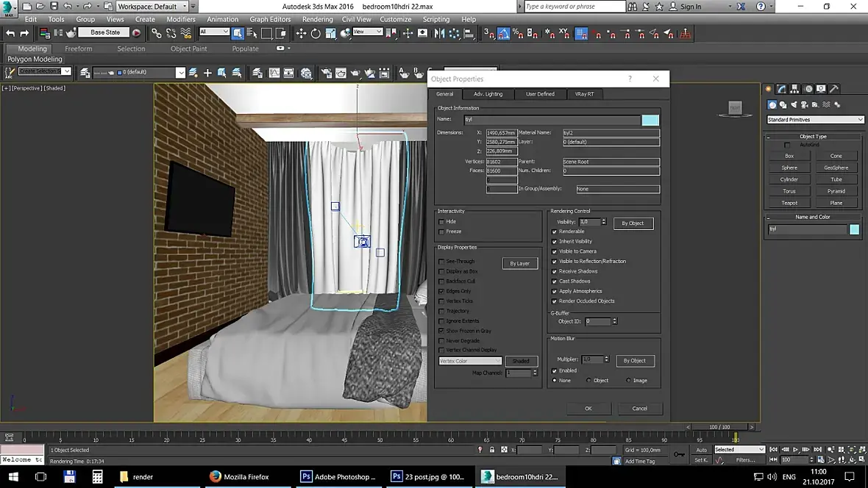Select the Image motion blur radio button
This screenshot has width=868, height=488.
point(628,381)
